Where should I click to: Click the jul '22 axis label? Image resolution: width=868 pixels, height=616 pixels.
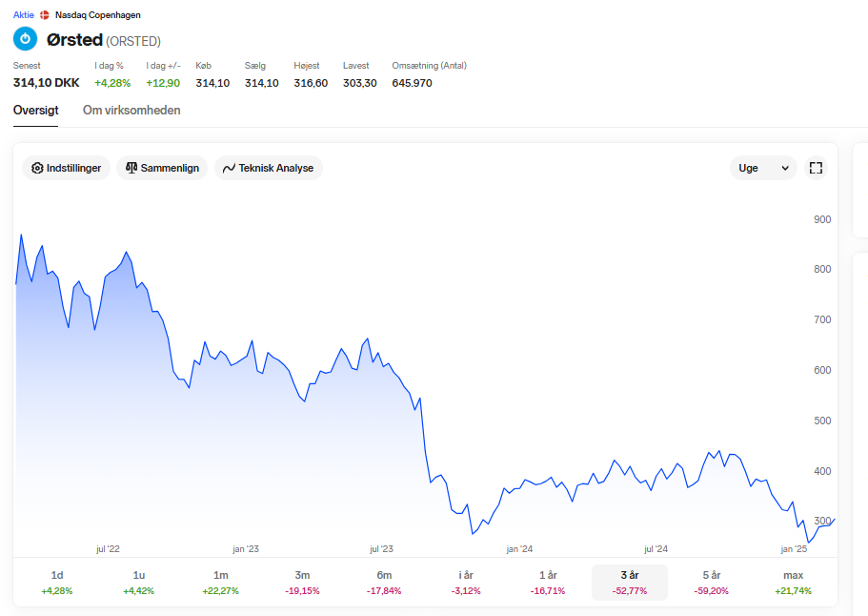coord(108,549)
